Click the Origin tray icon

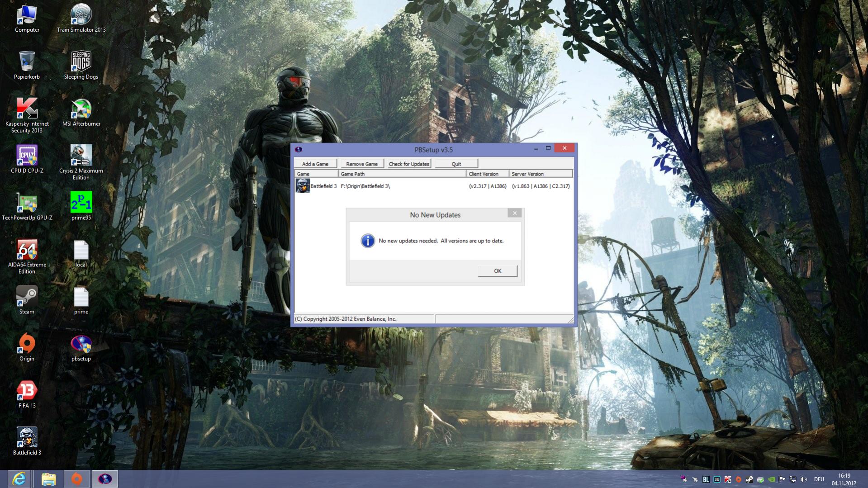739,479
